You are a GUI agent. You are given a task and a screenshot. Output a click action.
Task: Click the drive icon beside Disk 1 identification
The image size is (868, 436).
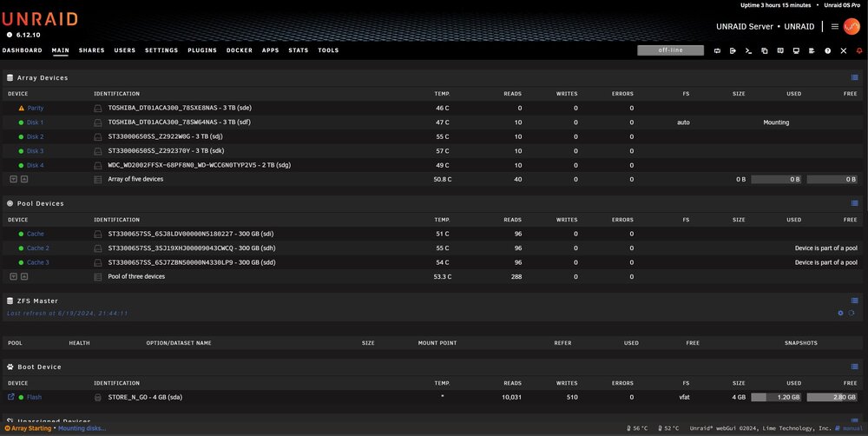98,122
